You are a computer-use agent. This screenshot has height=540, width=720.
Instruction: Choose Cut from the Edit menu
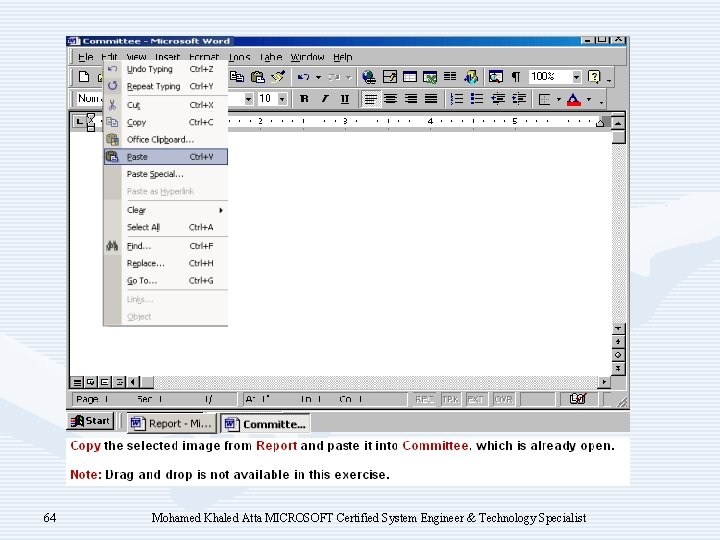tap(165, 105)
